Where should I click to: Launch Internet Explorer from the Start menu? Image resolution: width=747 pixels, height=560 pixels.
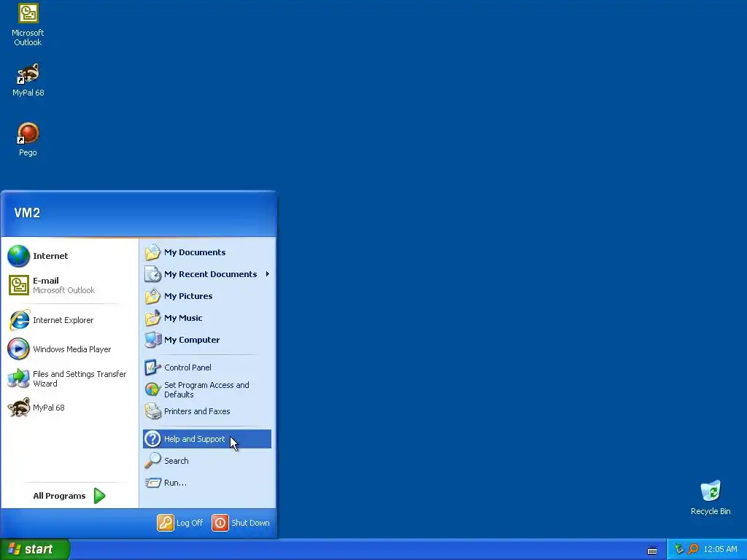pyautogui.click(x=69, y=320)
